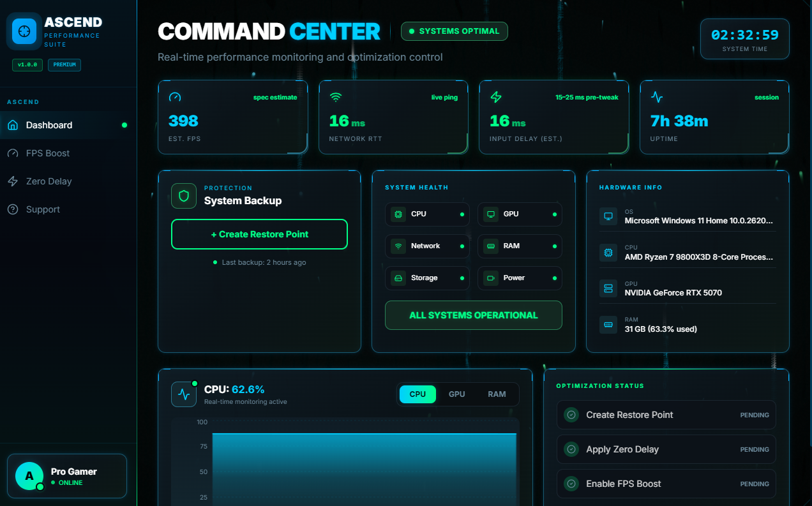812x506 pixels.
Task: Switch monitoring chart to GPU
Action: click(456, 394)
